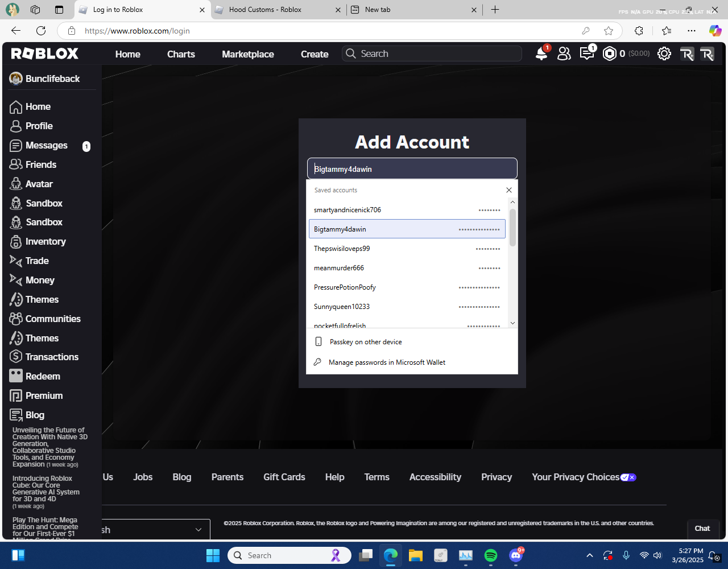Open the Marketplace nav item

(248, 54)
